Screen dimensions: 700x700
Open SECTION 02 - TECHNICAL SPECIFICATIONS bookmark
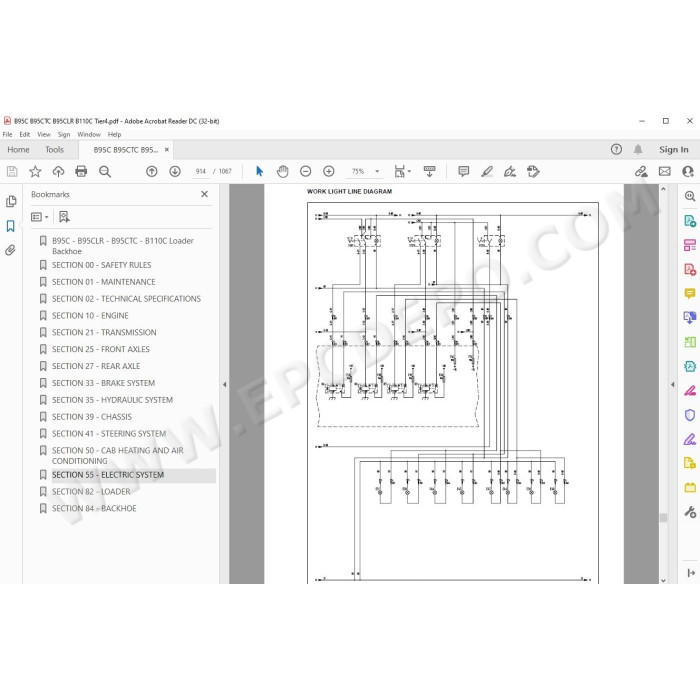[126, 299]
